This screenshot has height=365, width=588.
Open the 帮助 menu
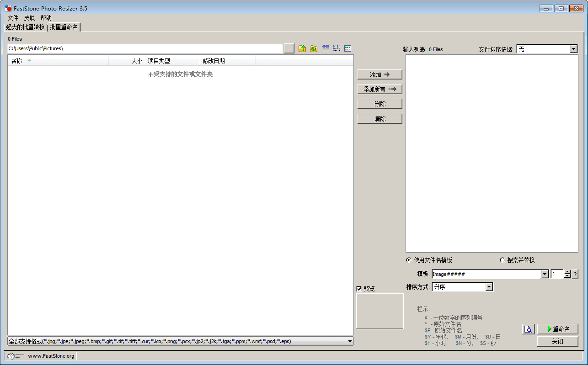coord(46,18)
